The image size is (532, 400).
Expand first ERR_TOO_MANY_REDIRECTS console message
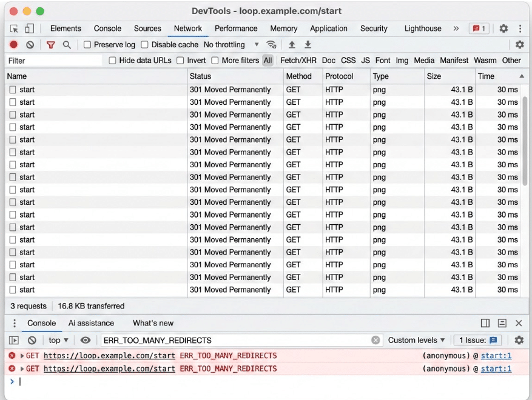coord(22,356)
